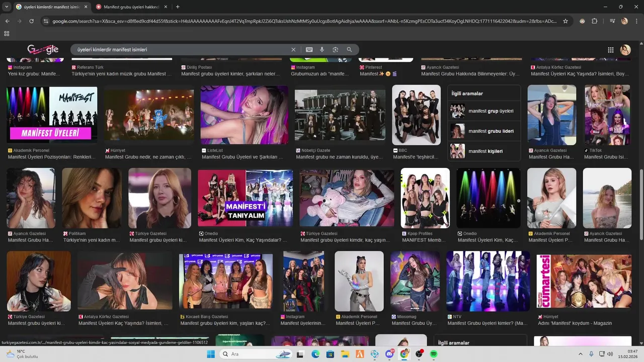The width and height of the screenshot is (644, 362).
Task: Open the Nöbetçi Gazete group photo
Action: pyautogui.click(x=340, y=115)
